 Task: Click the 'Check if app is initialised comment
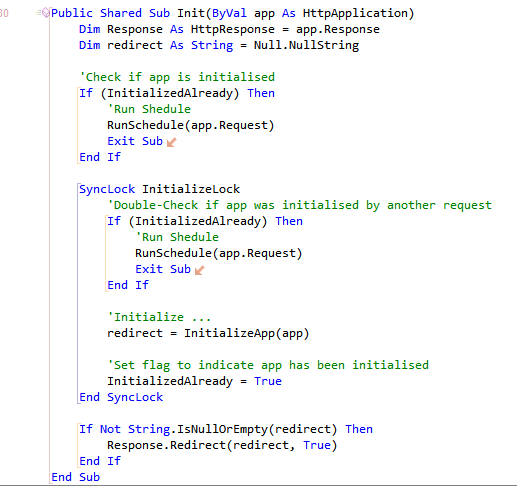(x=177, y=77)
